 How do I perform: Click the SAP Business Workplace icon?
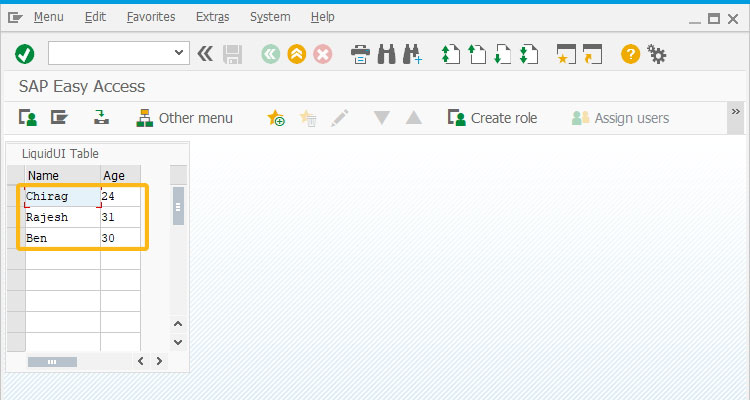[101, 118]
